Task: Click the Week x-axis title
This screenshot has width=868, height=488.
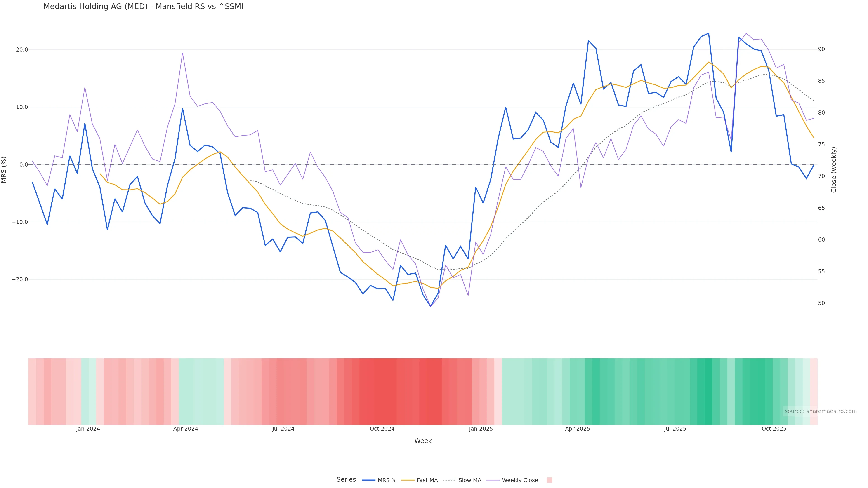Action: pos(422,441)
